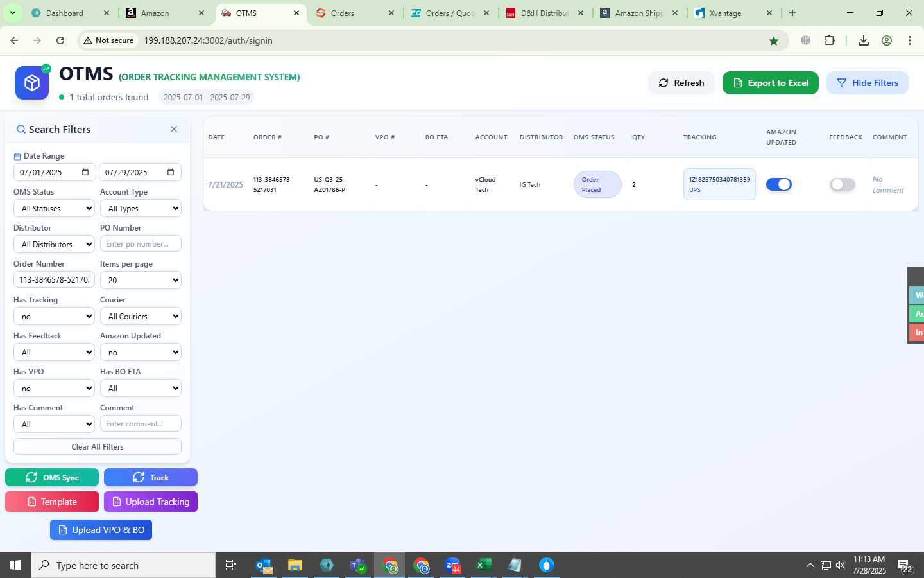Screen dimensions: 924x578
Task: Click Export to Excel
Action: pos(771,83)
